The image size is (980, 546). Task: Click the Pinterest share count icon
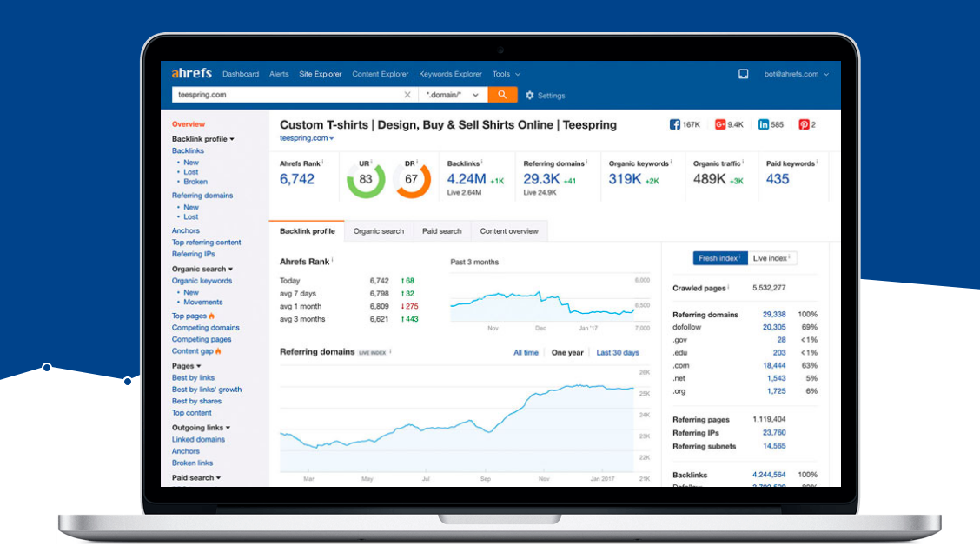[x=804, y=124]
